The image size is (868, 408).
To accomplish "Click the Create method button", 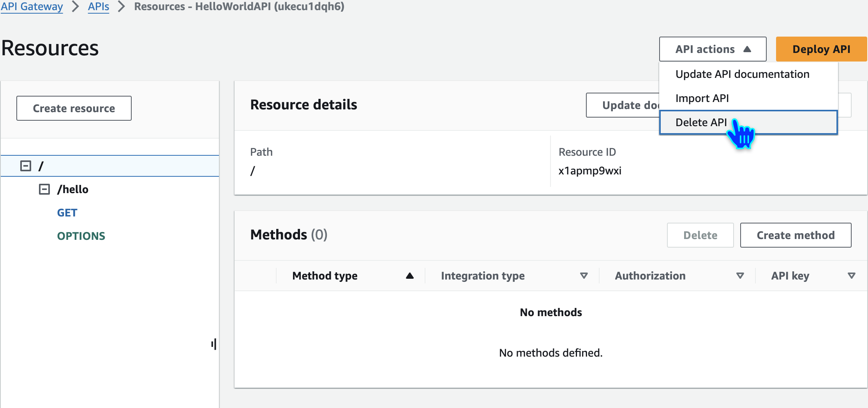I will (796, 236).
